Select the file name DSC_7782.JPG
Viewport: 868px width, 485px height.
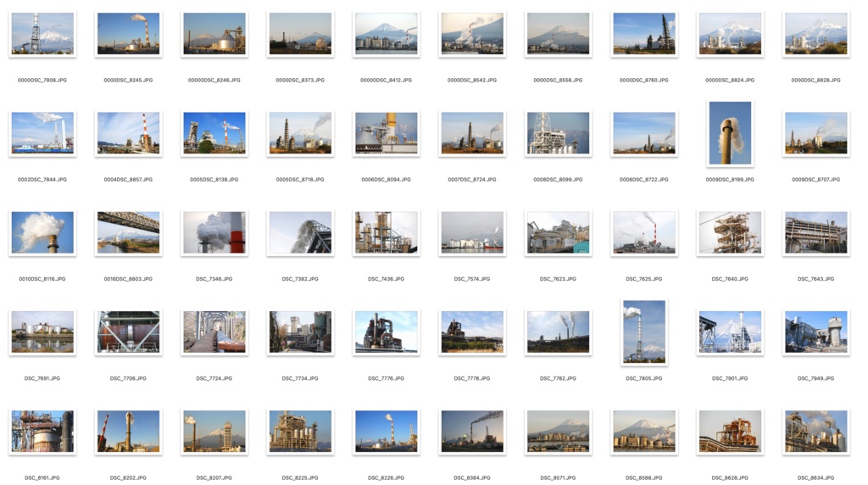click(558, 379)
